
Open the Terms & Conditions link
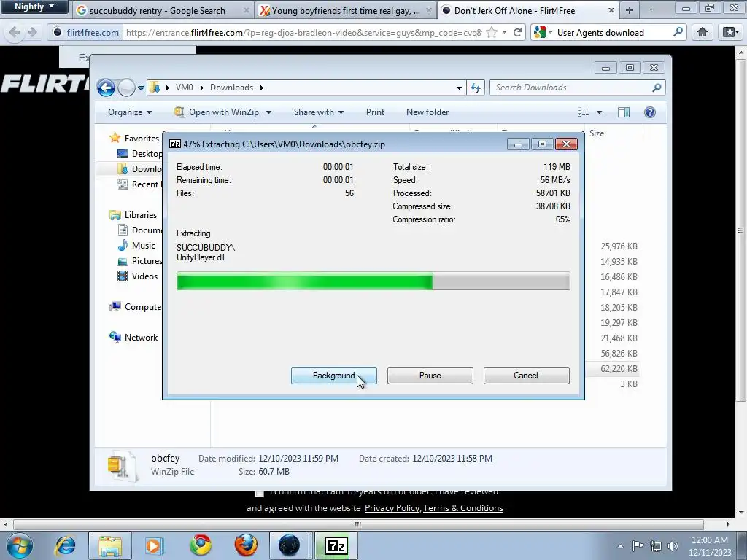[462, 508]
